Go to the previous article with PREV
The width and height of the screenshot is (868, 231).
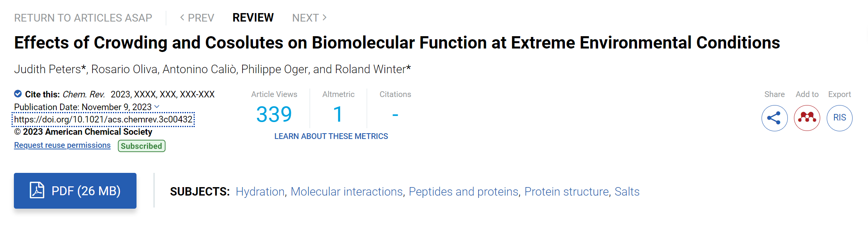[x=197, y=18]
